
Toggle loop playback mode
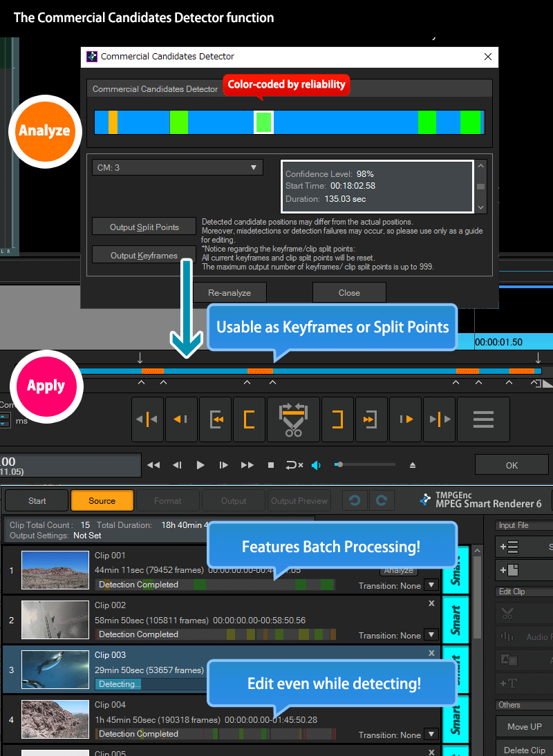tap(294, 465)
